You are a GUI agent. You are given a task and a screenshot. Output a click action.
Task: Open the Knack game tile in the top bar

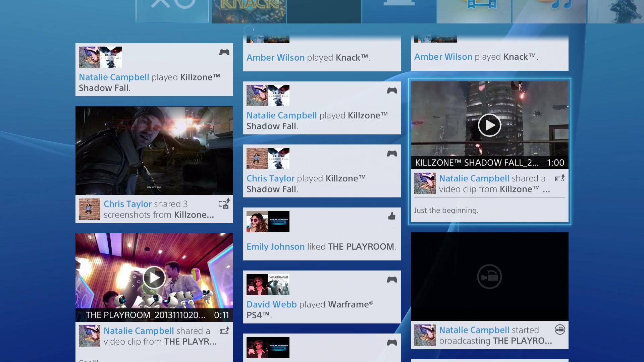point(249,12)
